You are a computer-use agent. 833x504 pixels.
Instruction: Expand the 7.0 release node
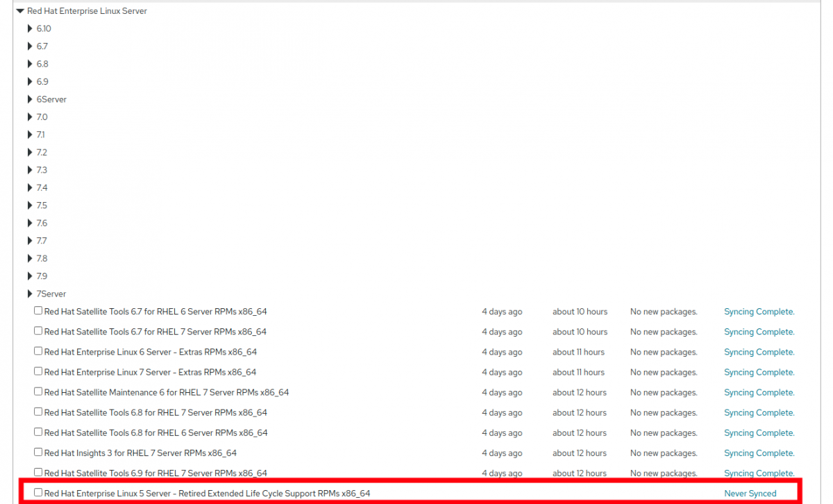[x=30, y=117]
